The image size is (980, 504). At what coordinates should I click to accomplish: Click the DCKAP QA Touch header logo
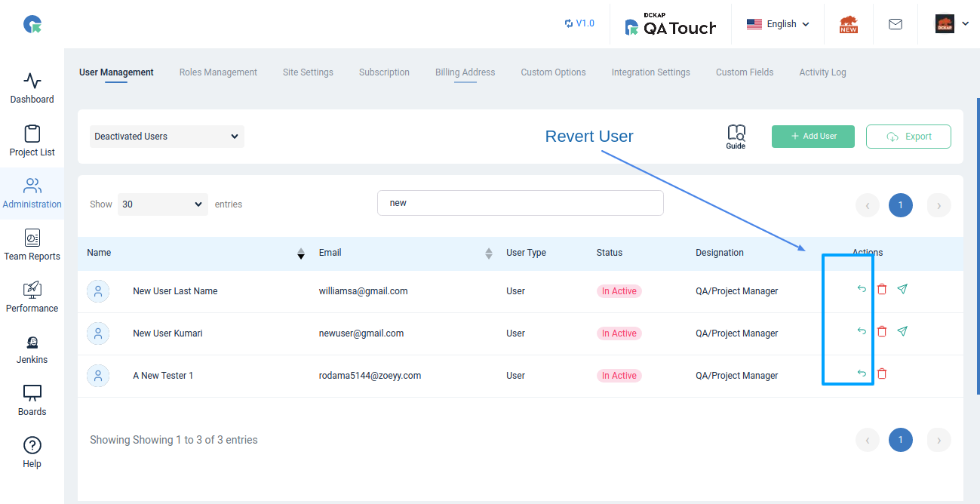click(x=671, y=24)
